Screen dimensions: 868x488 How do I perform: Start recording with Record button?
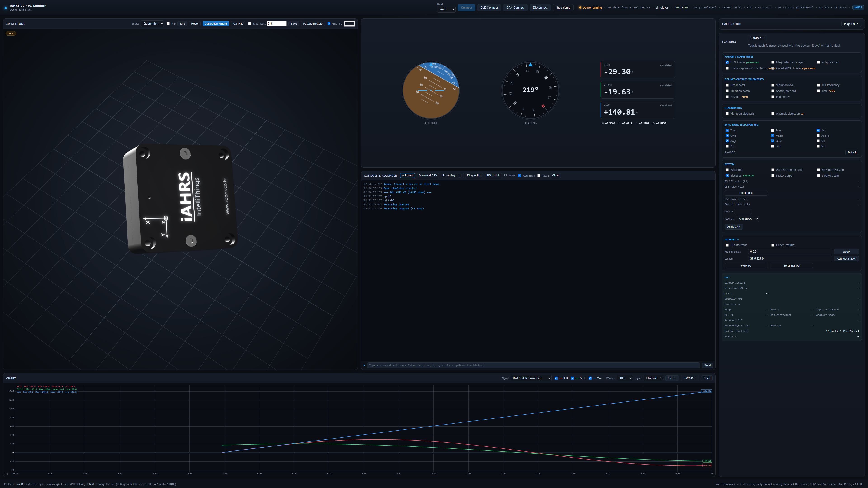point(408,176)
